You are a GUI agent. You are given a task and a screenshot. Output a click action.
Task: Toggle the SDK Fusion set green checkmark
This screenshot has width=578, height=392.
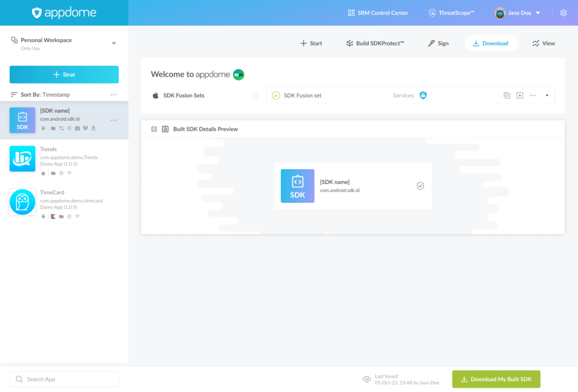[x=276, y=95]
